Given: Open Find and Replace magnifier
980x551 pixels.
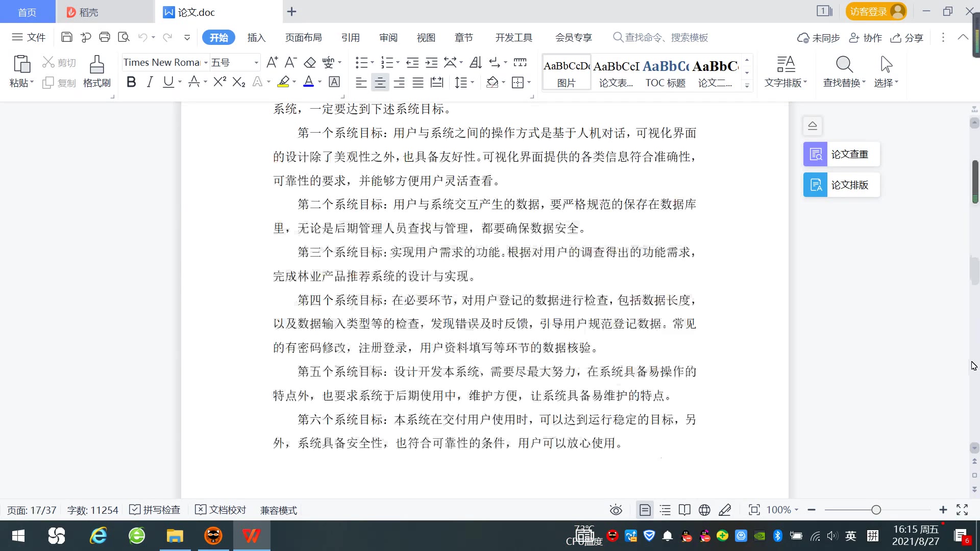Looking at the screenshot, I should tap(844, 64).
